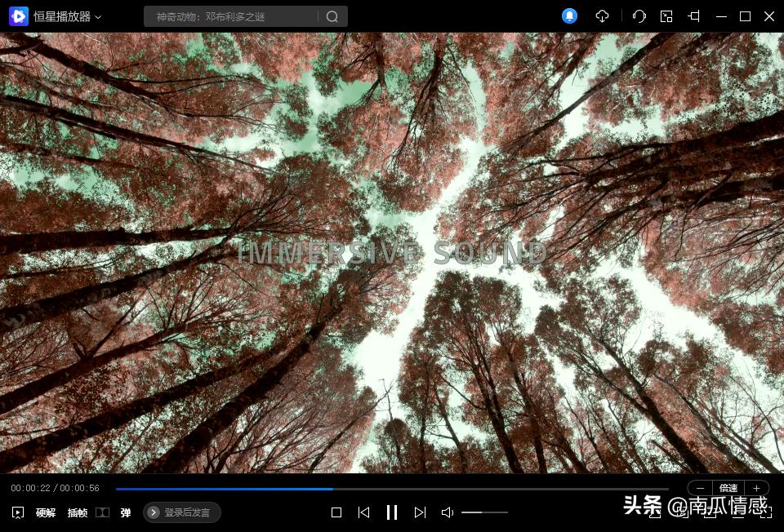Toggle 插帧 frame interpolation
The height and width of the screenshot is (532, 784).
[x=78, y=512]
